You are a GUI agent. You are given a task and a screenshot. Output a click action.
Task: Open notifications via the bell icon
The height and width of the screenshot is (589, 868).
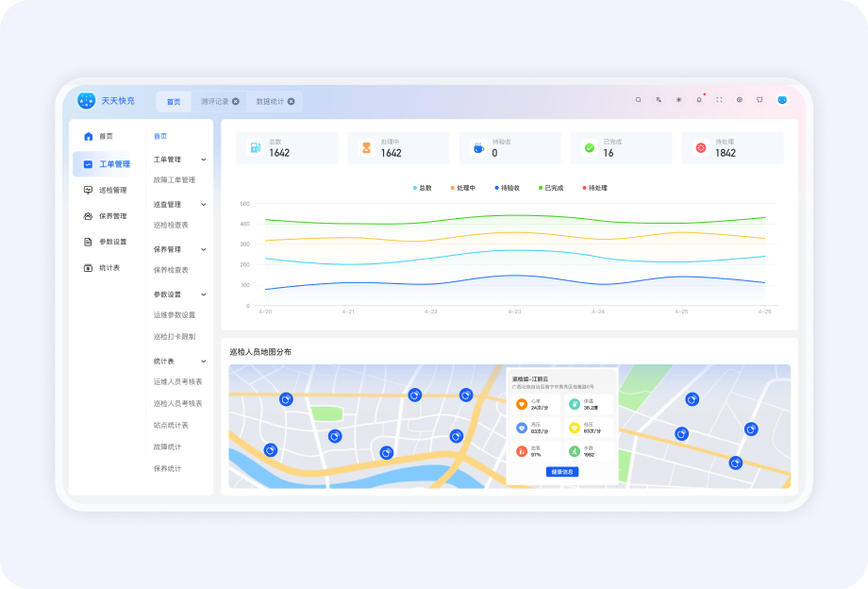[x=699, y=100]
